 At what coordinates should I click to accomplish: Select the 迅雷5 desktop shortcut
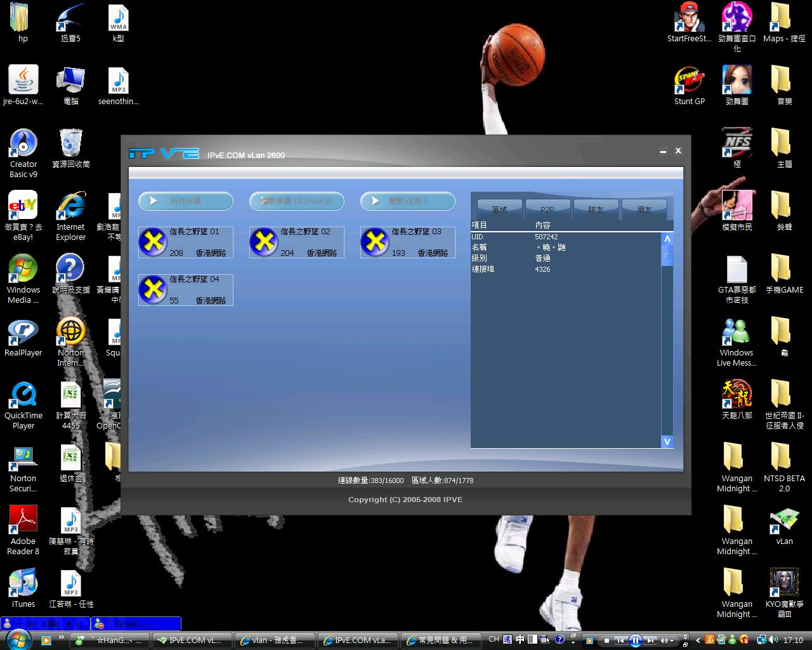(70, 23)
